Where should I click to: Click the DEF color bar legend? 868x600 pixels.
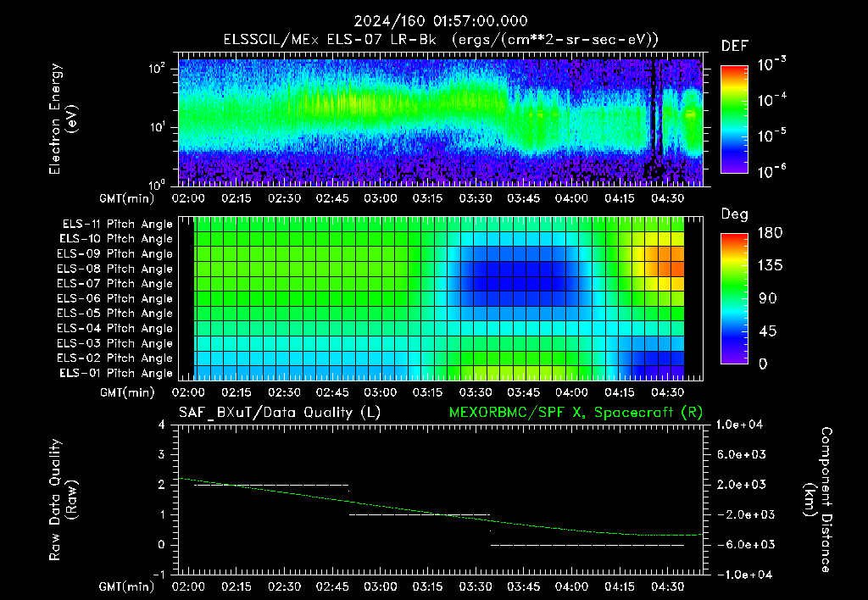[x=735, y=119]
